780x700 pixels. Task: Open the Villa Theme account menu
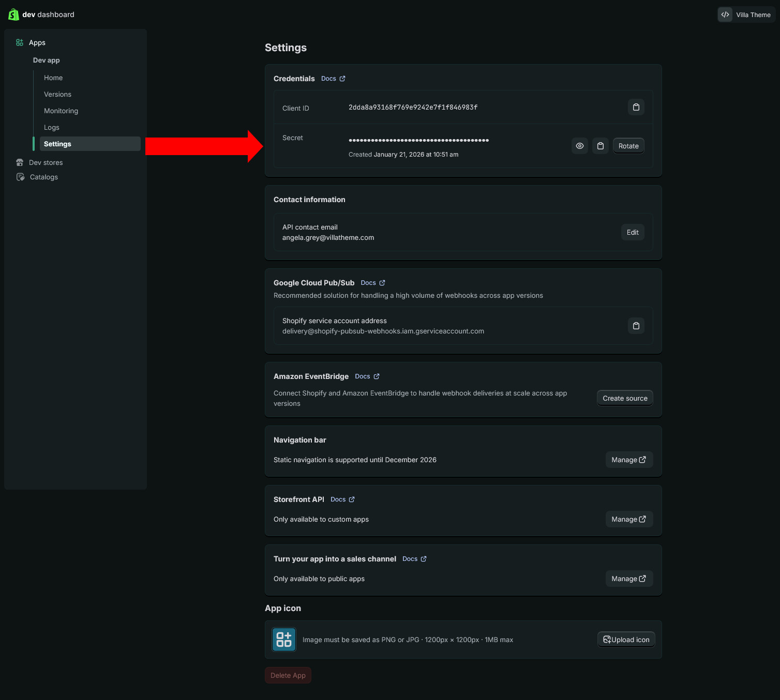pyautogui.click(x=746, y=14)
